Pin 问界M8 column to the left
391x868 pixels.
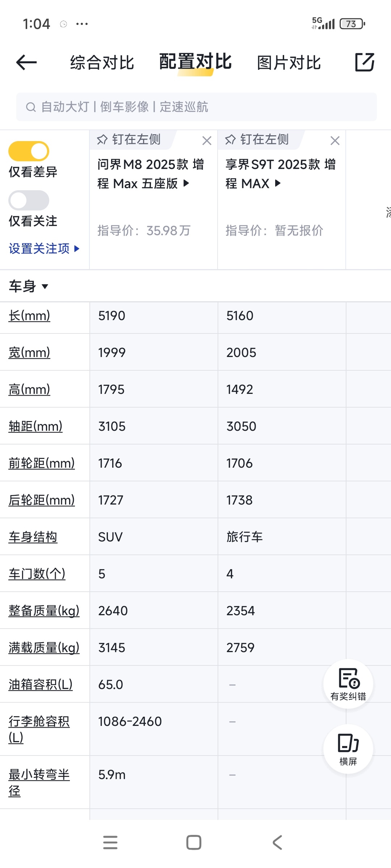click(x=129, y=140)
